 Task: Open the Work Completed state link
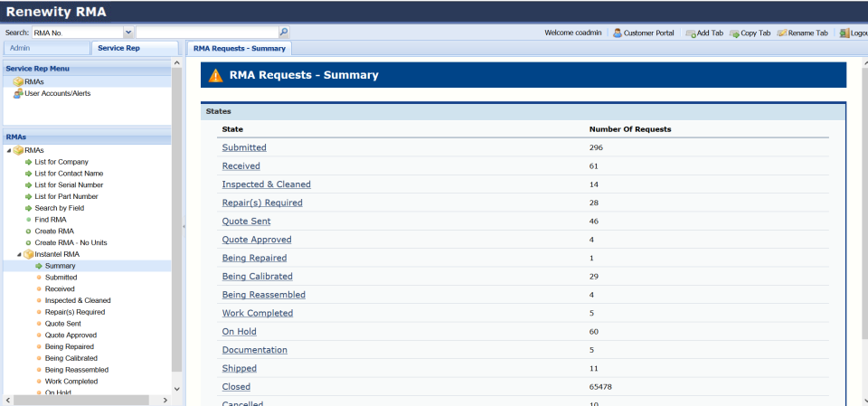(258, 314)
